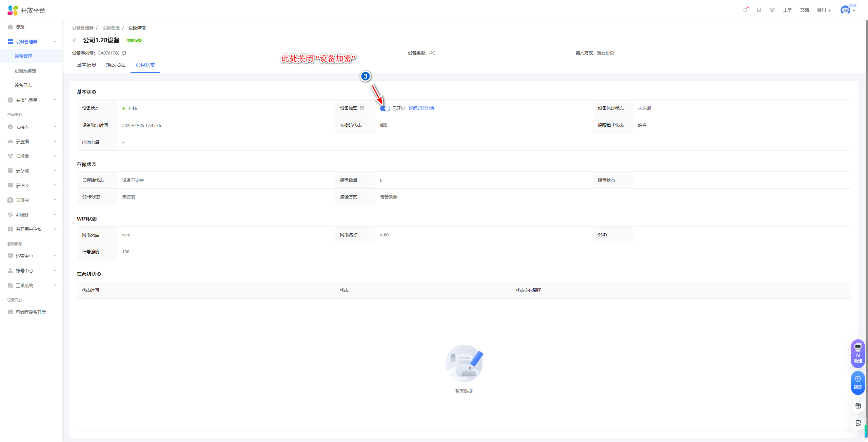Click 设备管理 breadcrumb link
Image resolution: width=868 pixels, height=442 pixels.
coord(111,28)
